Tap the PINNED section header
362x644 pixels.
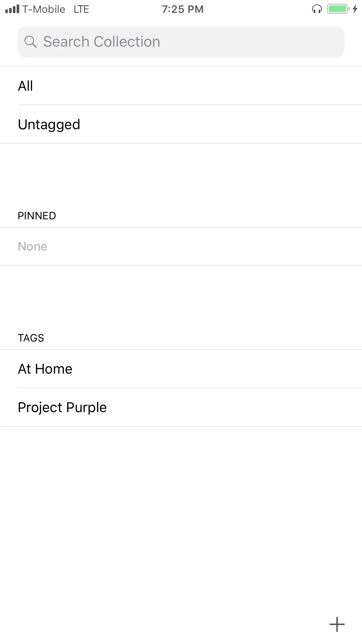click(37, 216)
